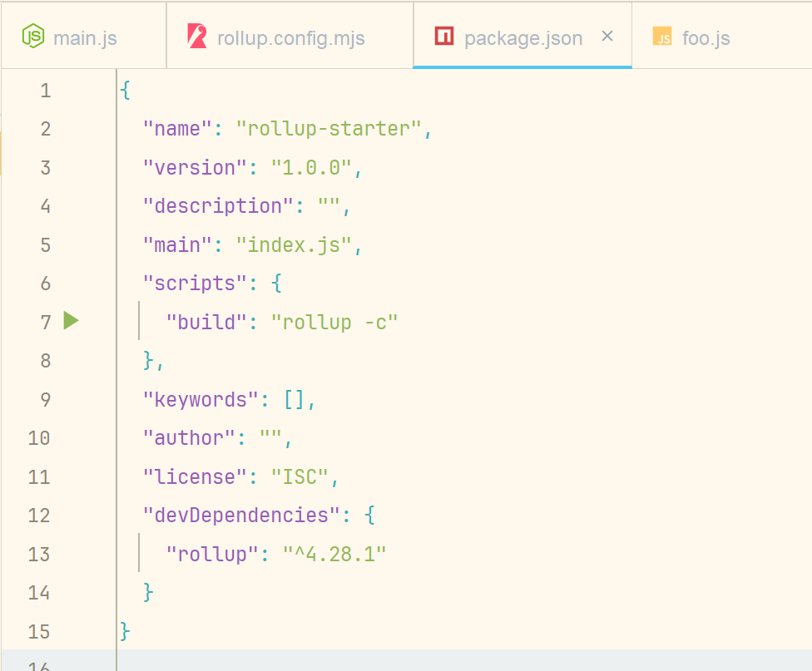Viewport: 812px width, 671px height.
Task: Click the "license" key
Action: click(x=195, y=476)
